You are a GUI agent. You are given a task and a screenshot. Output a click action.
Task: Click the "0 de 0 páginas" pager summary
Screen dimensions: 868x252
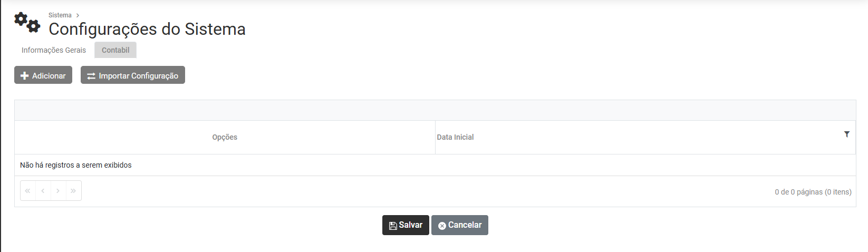[x=813, y=192]
